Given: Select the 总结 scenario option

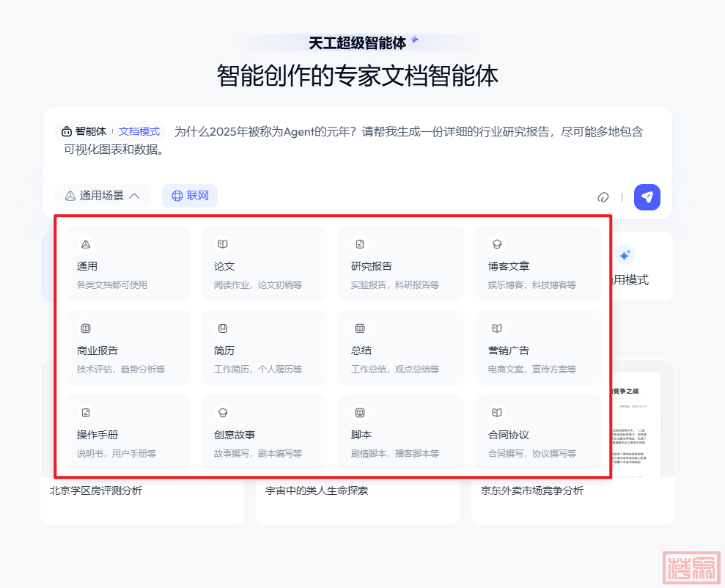Looking at the screenshot, I should click(402, 348).
